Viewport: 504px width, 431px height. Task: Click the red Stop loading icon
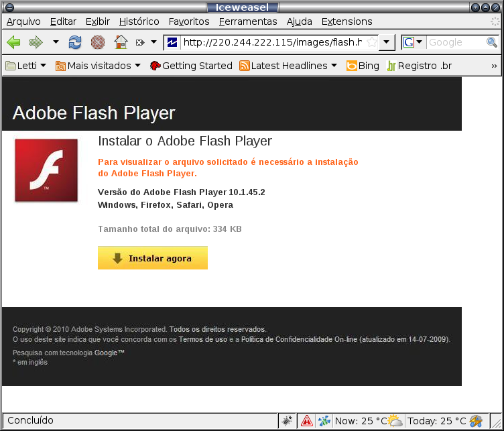click(x=98, y=42)
